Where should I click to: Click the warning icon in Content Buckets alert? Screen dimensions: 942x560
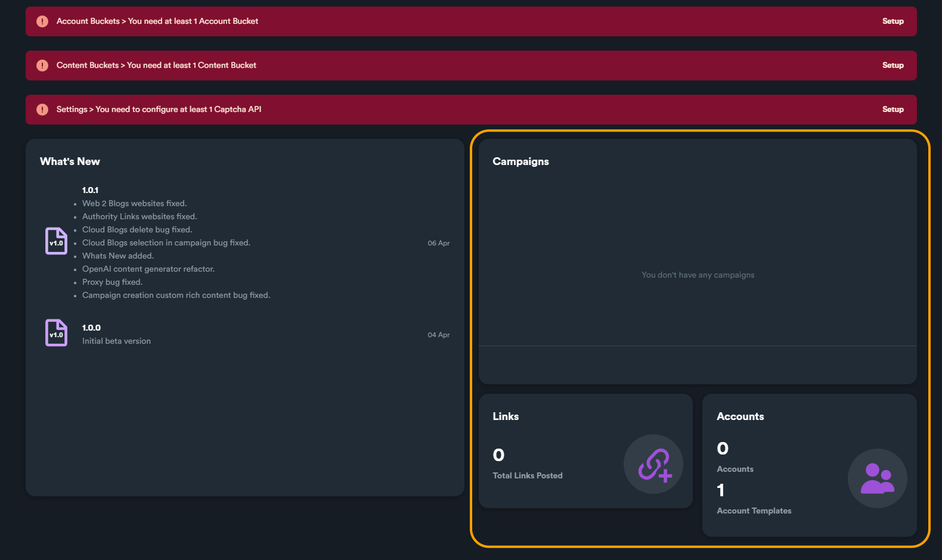pos(42,66)
